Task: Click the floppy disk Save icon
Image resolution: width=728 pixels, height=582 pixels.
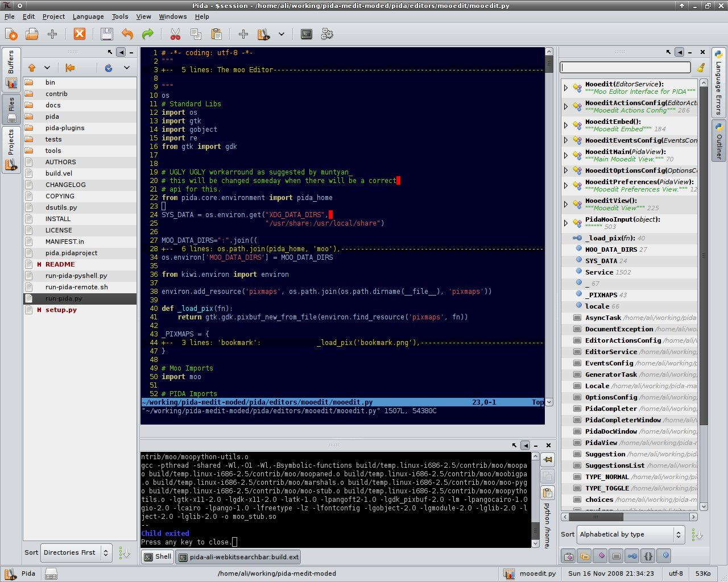Action: [106, 34]
